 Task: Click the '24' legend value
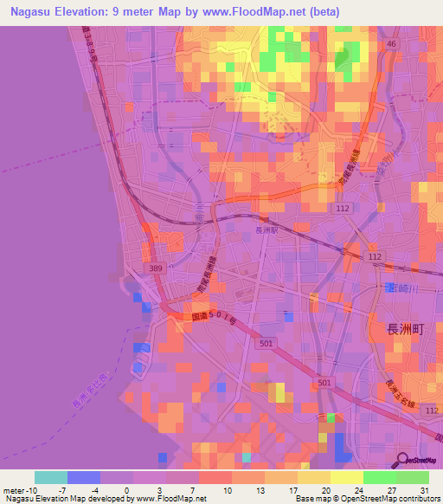(359, 491)
